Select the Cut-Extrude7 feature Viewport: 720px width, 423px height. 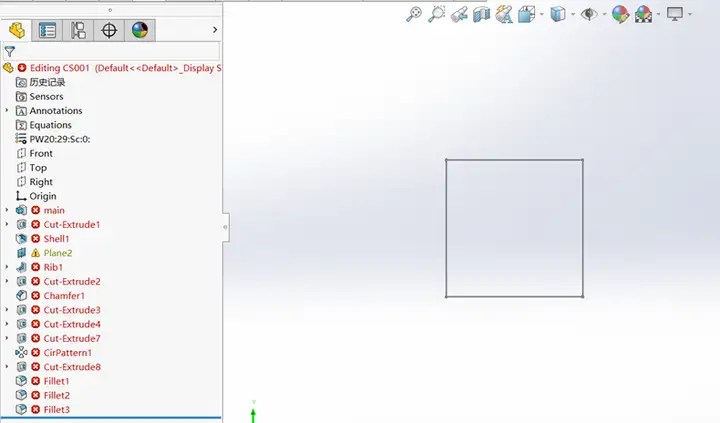click(72, 338)
